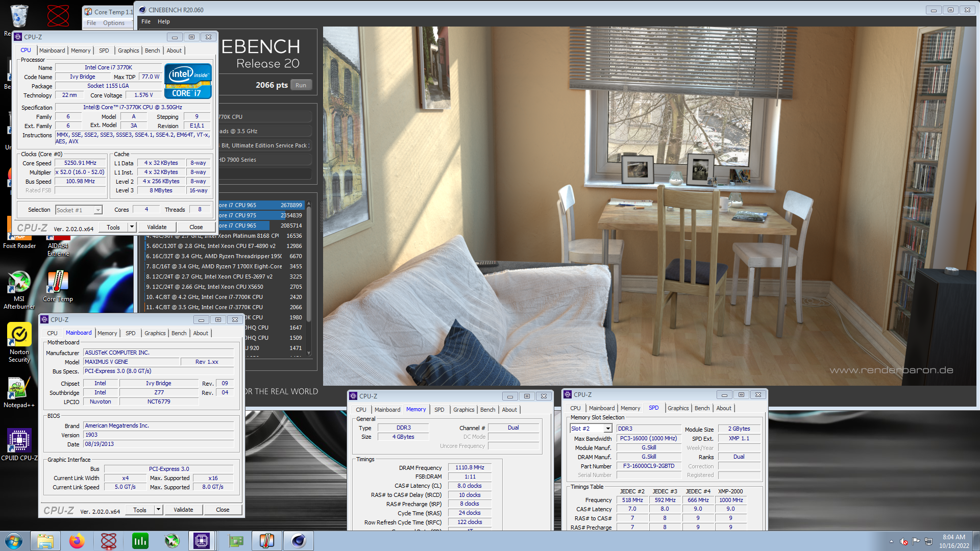This screenshot has width=980, height=551.
Task: Click Validate in Mainboard window
Action: point(183,510)
